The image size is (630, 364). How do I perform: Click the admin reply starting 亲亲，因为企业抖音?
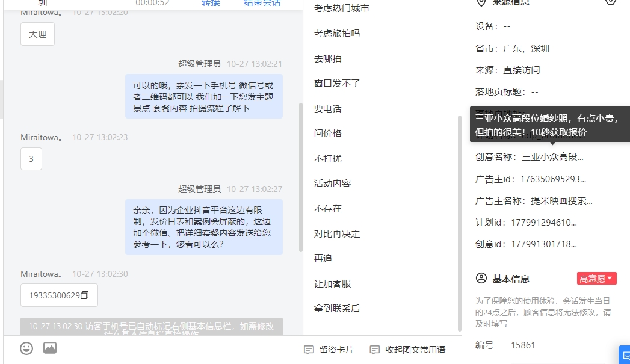204,227
